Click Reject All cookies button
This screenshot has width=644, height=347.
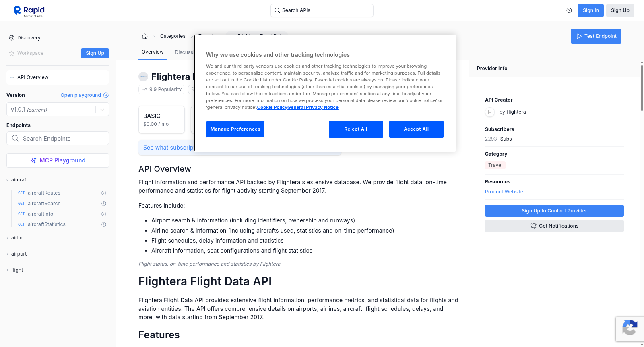[x=356, y=129]
